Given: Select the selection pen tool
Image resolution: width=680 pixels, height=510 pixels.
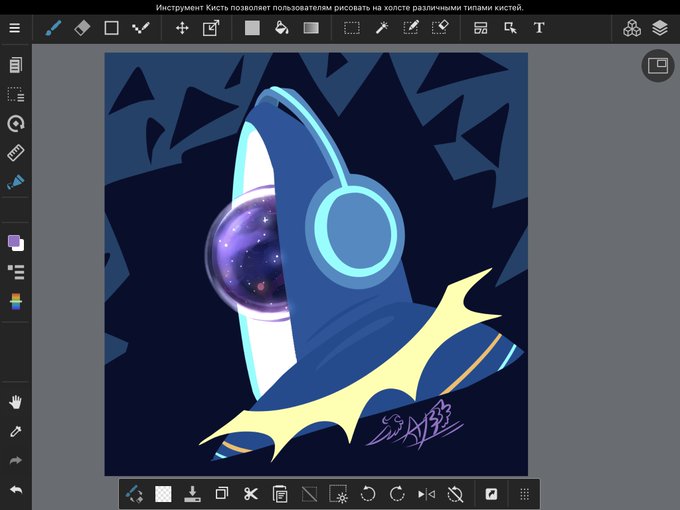Looking at the screenshot, I should pyautogui.click(x=410, y=29).
